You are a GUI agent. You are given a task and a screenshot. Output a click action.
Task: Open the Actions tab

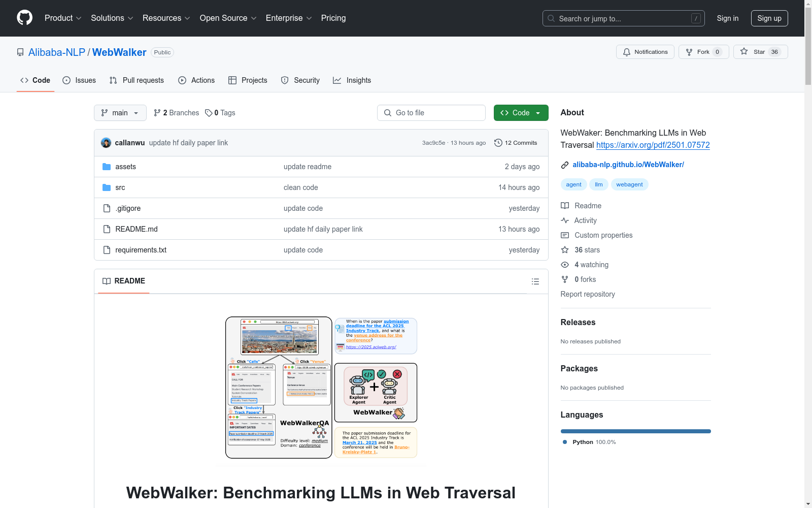click(196, 80)
